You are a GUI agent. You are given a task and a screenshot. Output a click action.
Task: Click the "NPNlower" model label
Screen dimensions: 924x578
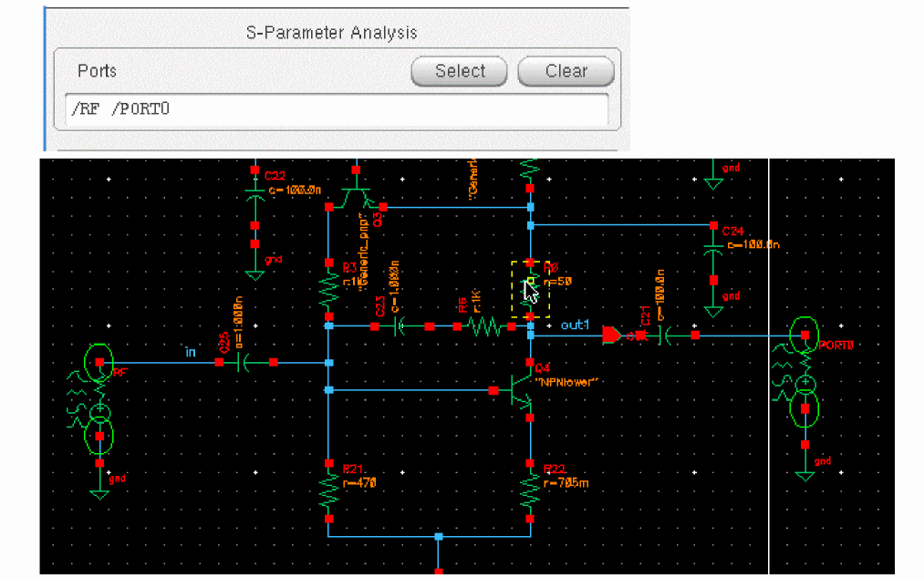[566, 382]
